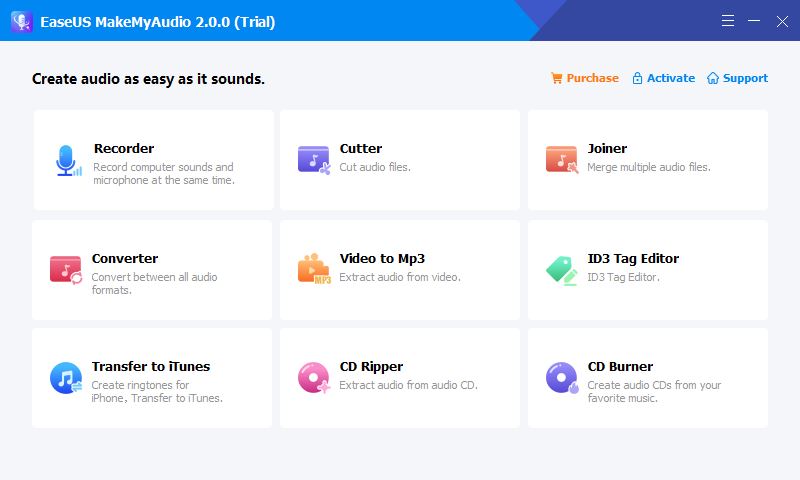The image size is (800, 480).
Task: Click 'Create ringtones for iPhone' description
Action: click(157, 391)
